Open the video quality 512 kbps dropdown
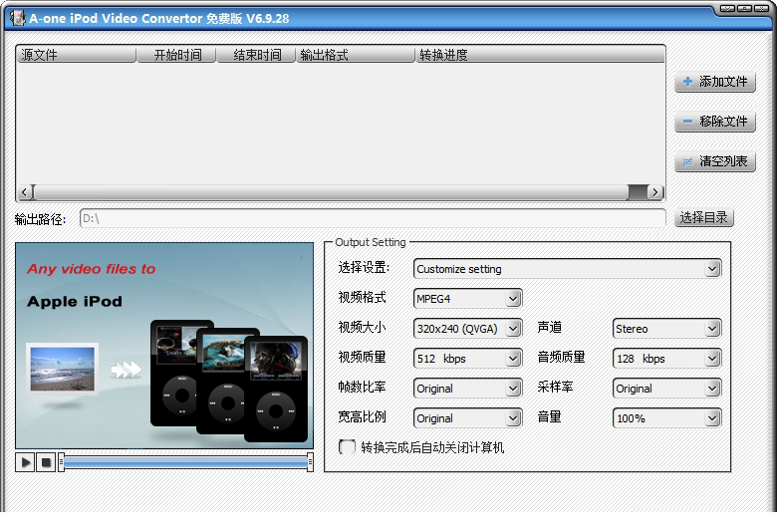777x532 pixels. 467,358
